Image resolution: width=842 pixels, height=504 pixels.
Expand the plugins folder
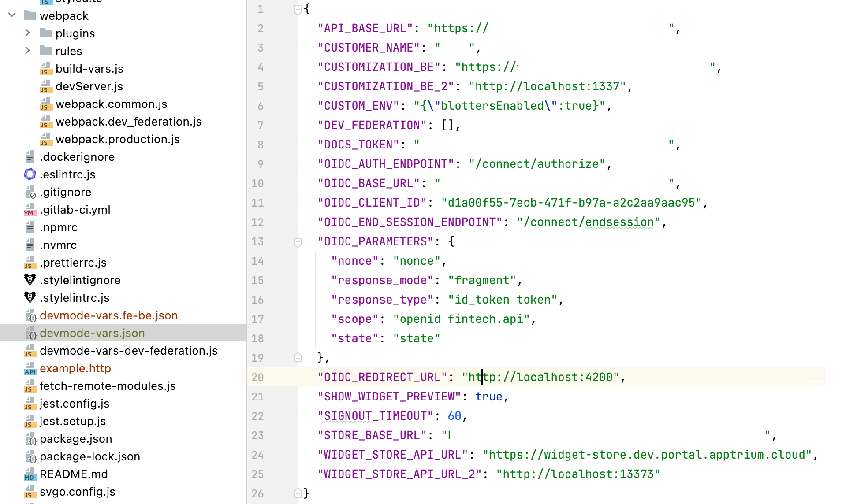27,33
